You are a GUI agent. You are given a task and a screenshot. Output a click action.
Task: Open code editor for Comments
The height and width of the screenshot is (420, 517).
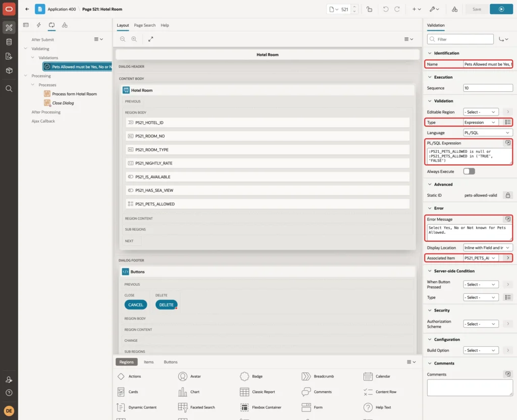[508, 374]
